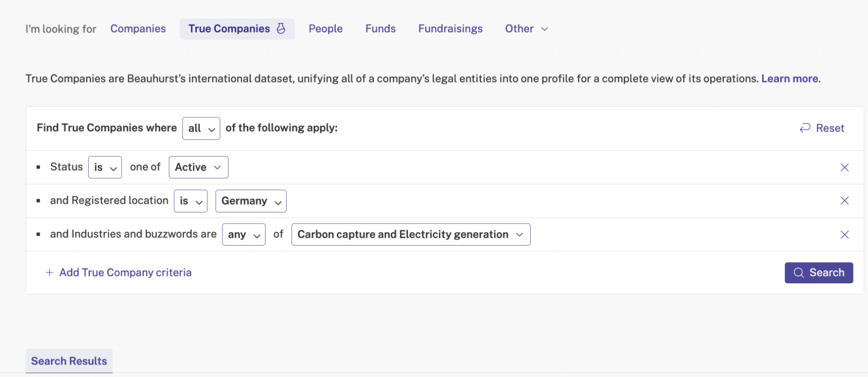The height and width of the screenshot is (377, 868).
Task: Switch to the Companies search type
Action: coord(138,29)
